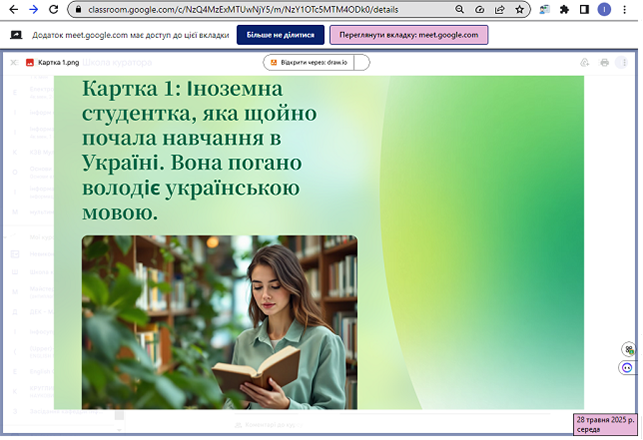The width and height of the screenshot is (643, 440).
Task: Click the upper floating widget icon on right edge
Action: click(x=629, y=349)
